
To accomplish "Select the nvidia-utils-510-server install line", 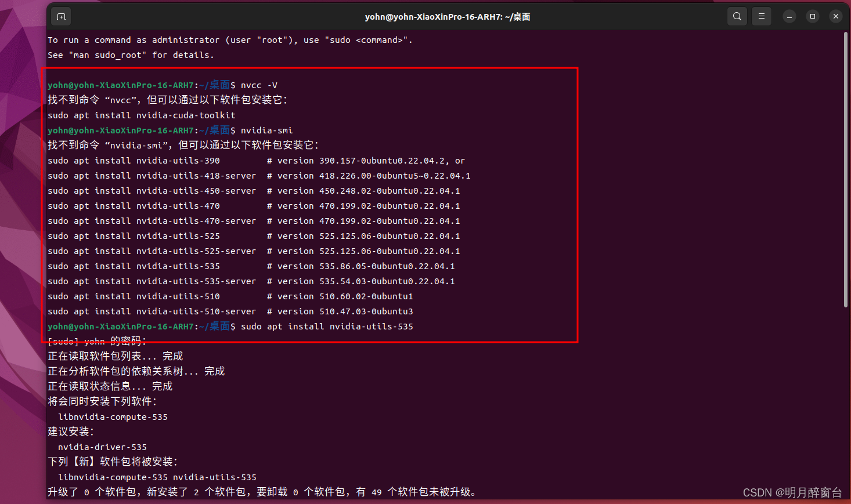I will (x=230, y=311).
